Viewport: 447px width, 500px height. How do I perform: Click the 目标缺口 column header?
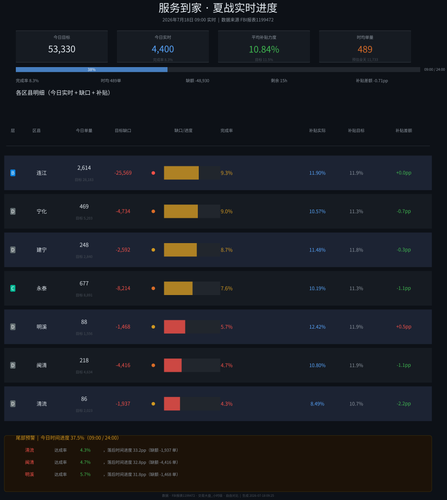point(123,130)
